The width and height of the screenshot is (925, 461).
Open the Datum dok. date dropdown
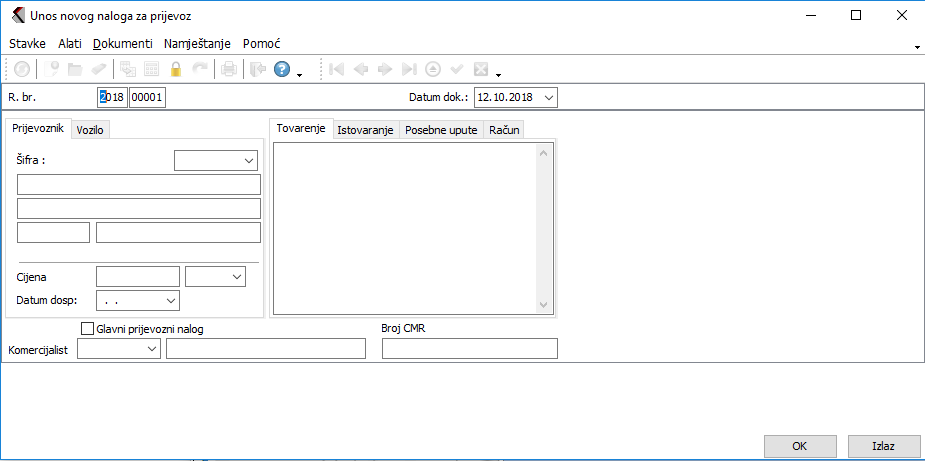click(x=548, y=97)
